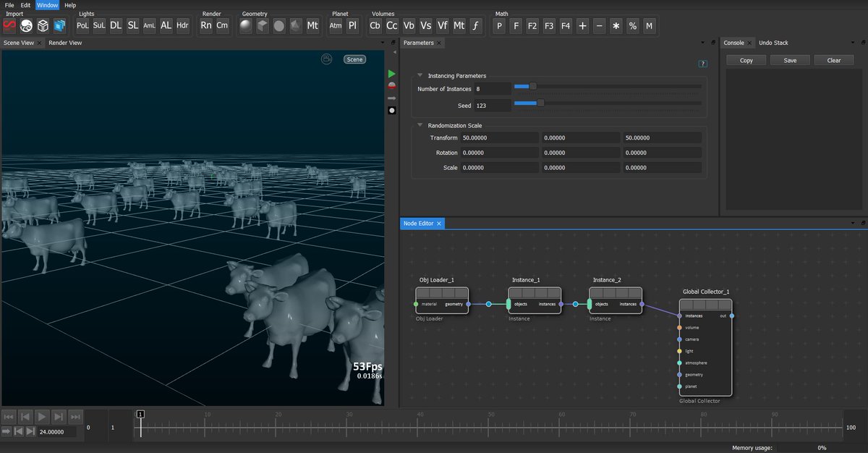Add the shaded sphere geometry
This screenshot has width=868, height=453.
click(x=247, y=25)
